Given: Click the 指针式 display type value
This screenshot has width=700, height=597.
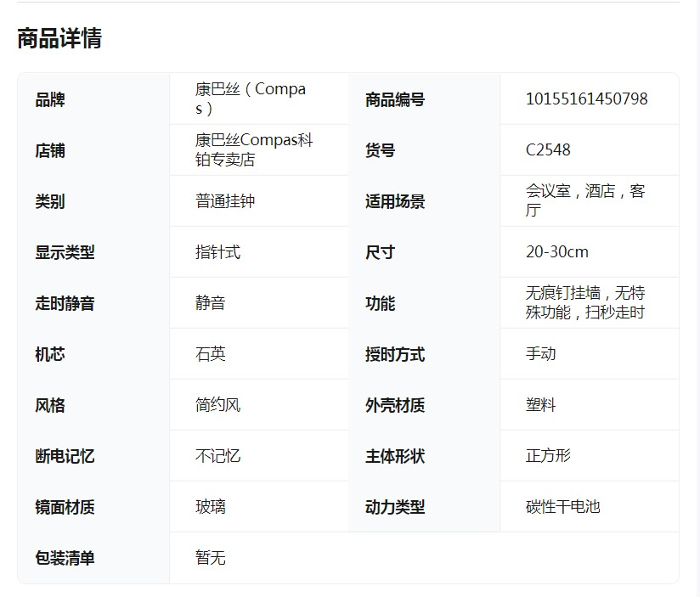Looking at the screenshot, I should [x=217, y=252].
